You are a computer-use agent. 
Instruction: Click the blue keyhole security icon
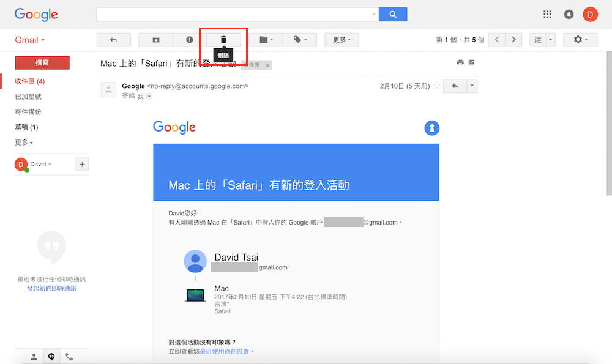click(431, 128)
